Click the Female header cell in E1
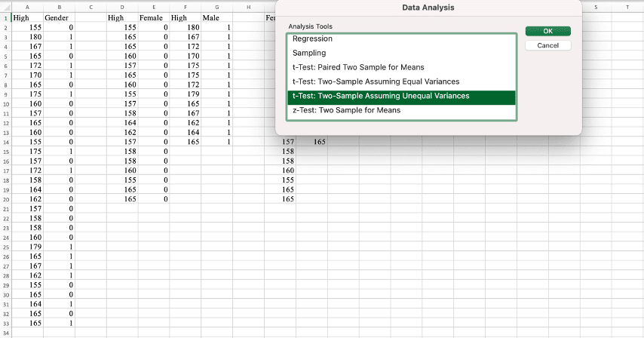This screenshot has height=338, width=644. 153,17
